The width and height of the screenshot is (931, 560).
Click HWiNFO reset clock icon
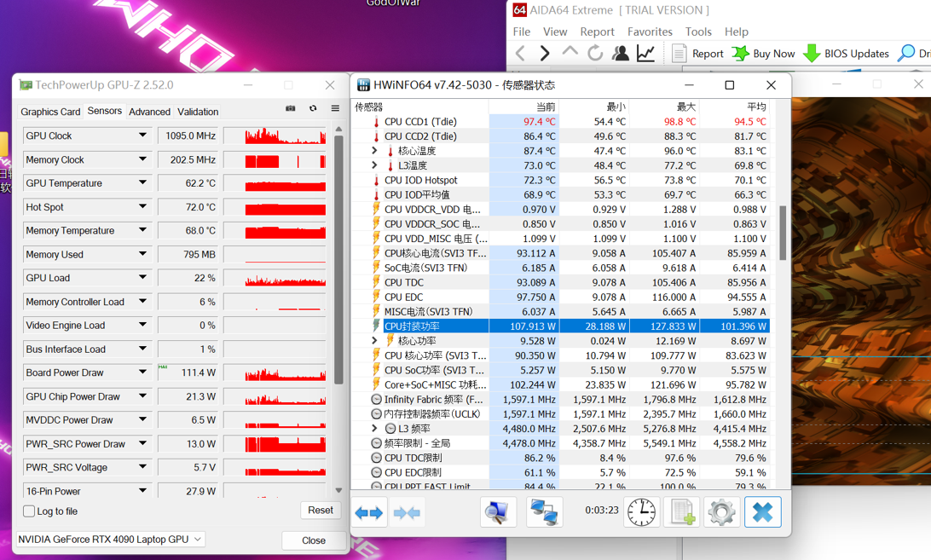641,511
